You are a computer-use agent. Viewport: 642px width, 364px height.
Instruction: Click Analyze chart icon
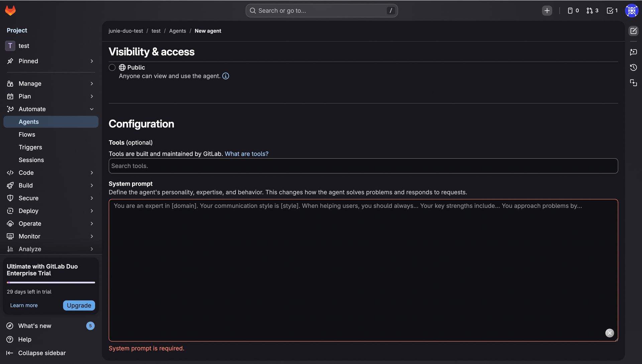pos(10,249)
